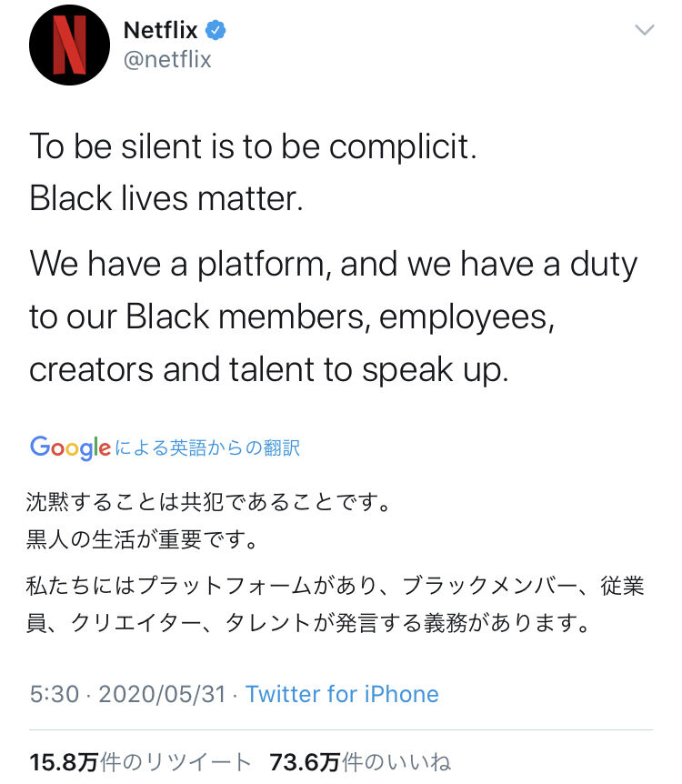Image resolution: width=682 pixels, height=784 pixels.
Task: View the 73.6万件のいいね likes list
Action: click(x=360, y=761)
